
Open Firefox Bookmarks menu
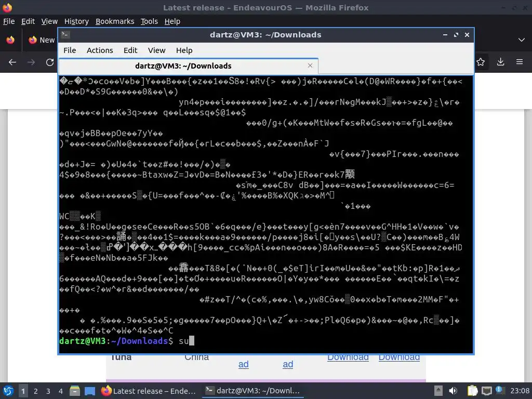[x=115, y=21]
